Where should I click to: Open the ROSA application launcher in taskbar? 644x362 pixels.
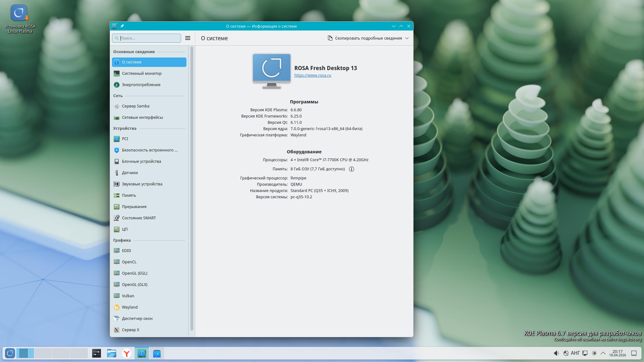pyautogui.click(x=10, y=353)
